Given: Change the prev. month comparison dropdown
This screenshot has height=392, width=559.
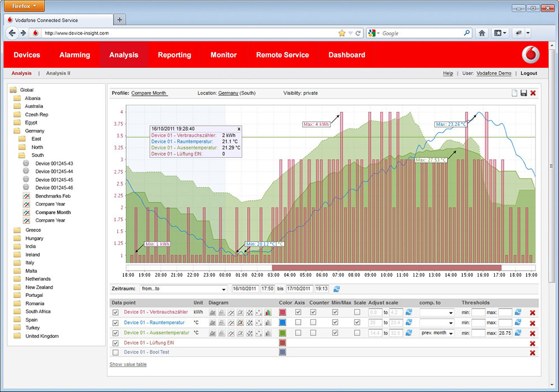Looking at the screenshot, I should 437,333.
